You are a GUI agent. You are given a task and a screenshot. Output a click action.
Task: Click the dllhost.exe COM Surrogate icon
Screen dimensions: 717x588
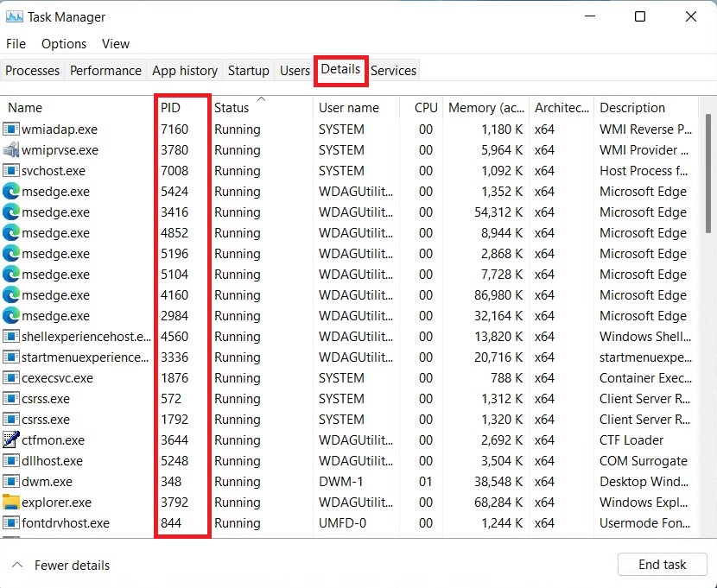click(10, 460)
